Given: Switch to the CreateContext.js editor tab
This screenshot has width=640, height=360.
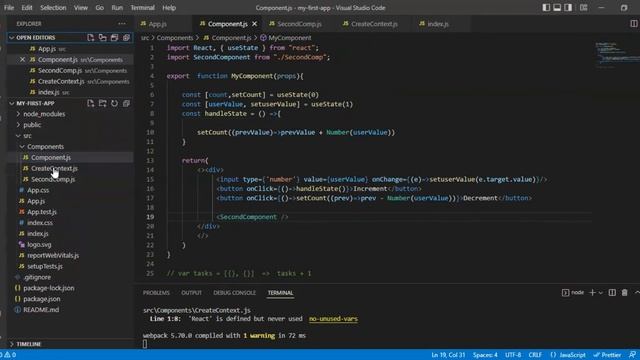Looking at the screenshot, I should coord(374,24).
